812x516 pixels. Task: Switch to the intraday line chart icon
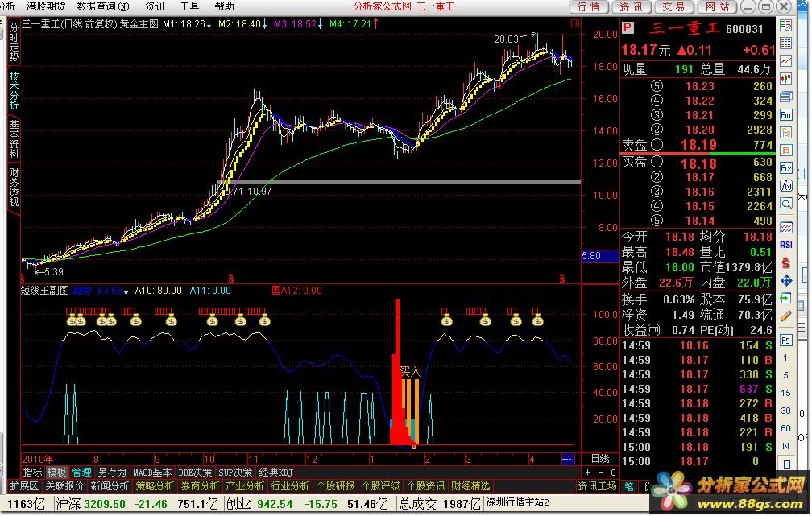coord(786,61)
